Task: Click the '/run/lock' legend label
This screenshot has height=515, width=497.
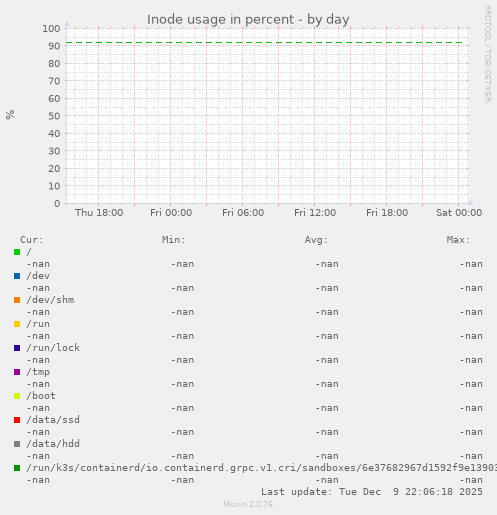Action: point(53,348)
